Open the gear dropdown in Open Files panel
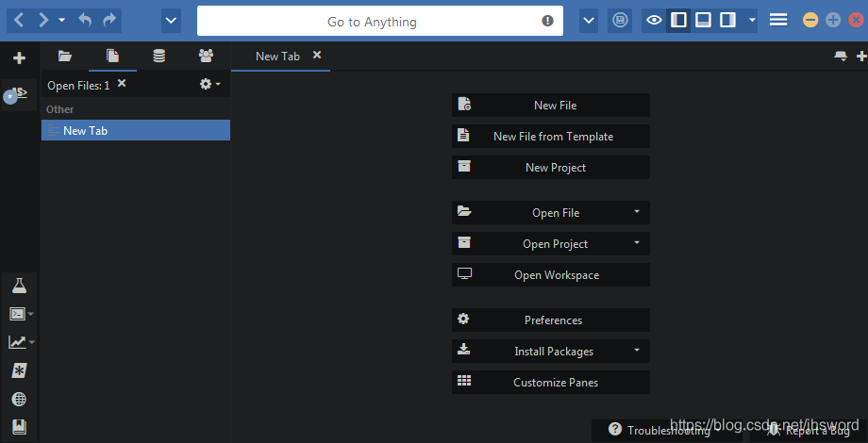 [x=209, y=85]
